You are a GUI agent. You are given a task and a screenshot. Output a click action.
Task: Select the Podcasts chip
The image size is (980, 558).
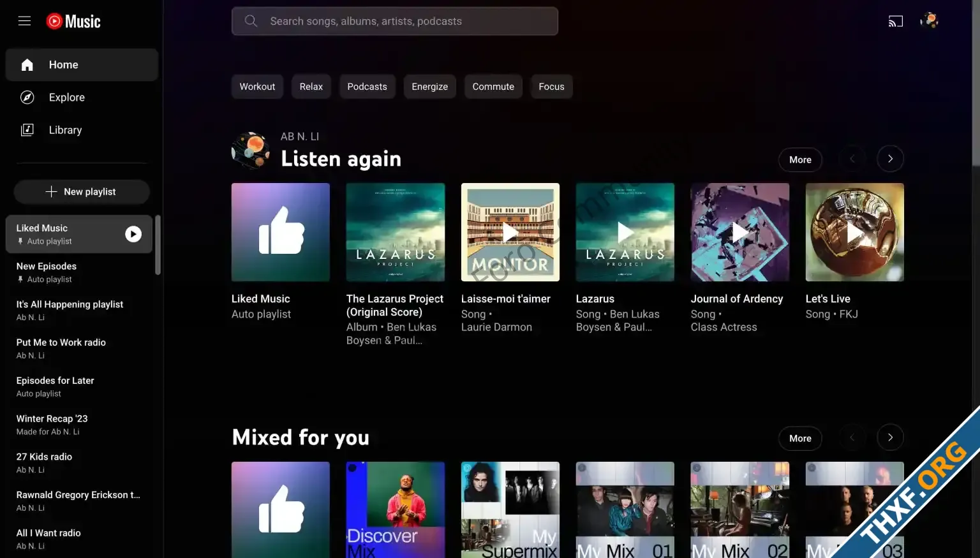click(x=367, y=87)
